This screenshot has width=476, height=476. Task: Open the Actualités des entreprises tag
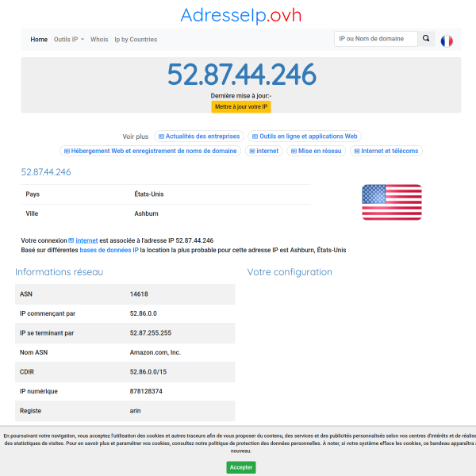(x=199, y=136)
